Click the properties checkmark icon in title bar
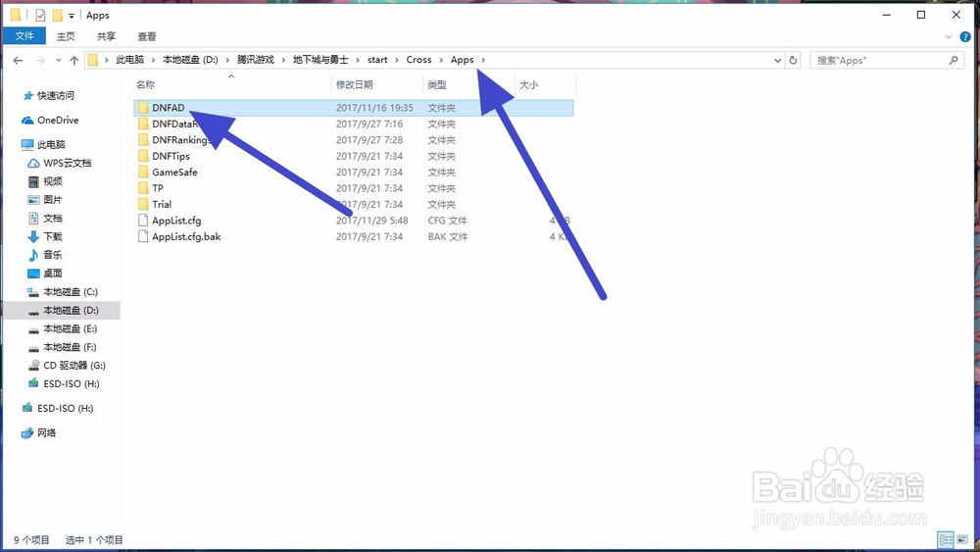This screenshot has width=980, height=552. (40, 15)
